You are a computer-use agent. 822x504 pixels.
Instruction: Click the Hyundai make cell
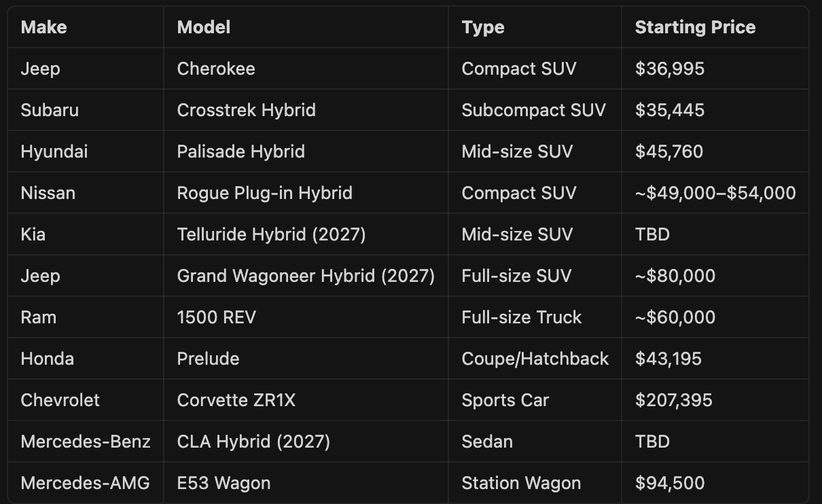click(54, 151)
